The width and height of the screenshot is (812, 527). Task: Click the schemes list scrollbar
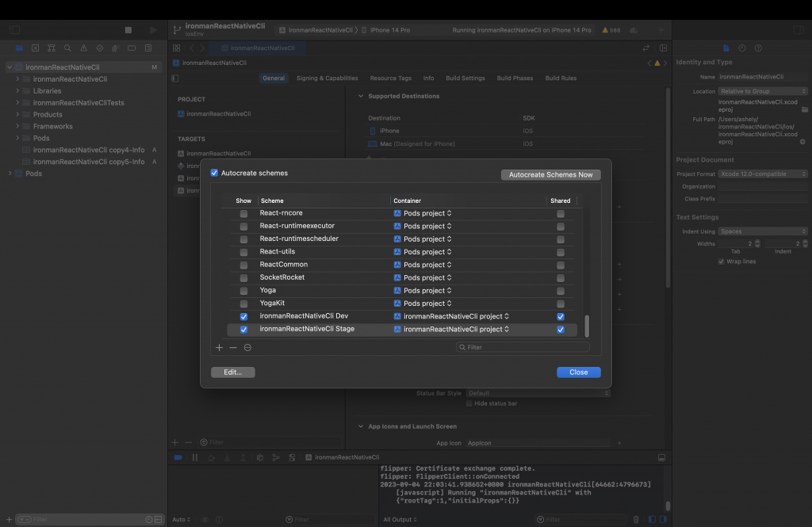pyautogui.click(x=587, y=327)
